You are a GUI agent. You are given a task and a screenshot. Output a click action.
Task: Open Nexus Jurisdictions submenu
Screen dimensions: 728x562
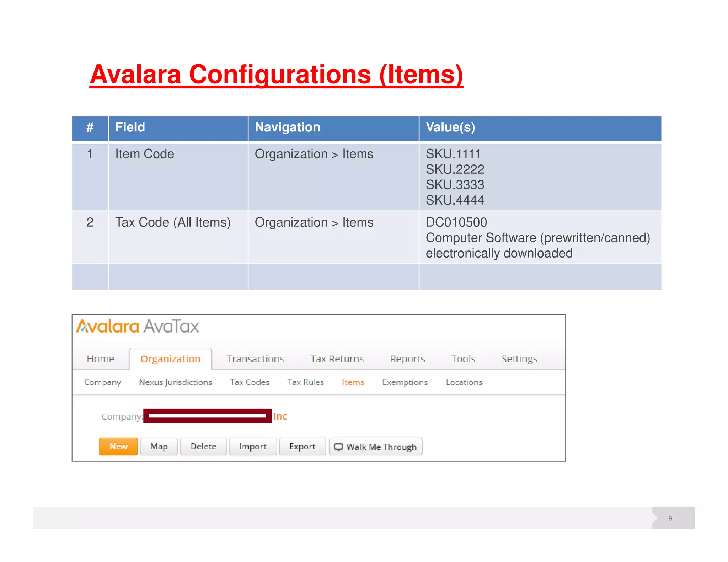pos(175,382)
